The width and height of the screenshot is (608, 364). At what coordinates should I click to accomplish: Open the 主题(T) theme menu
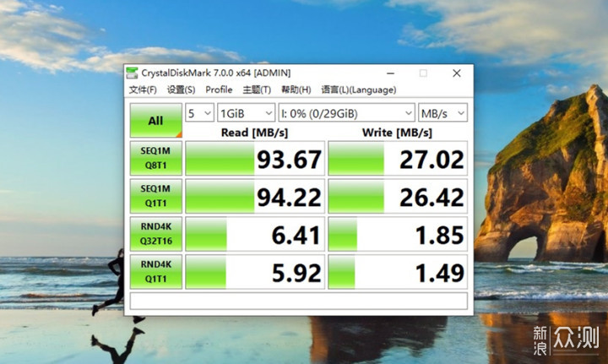click(257, 90)
